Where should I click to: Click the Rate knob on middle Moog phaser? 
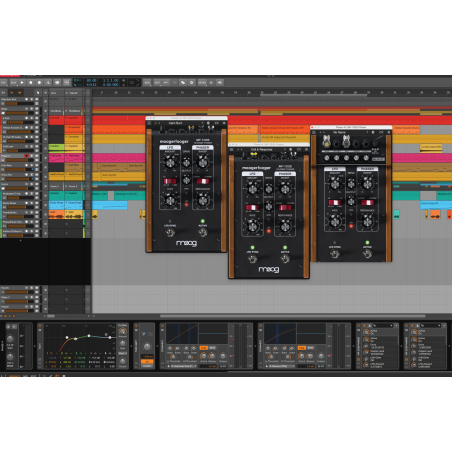(253, 227)
